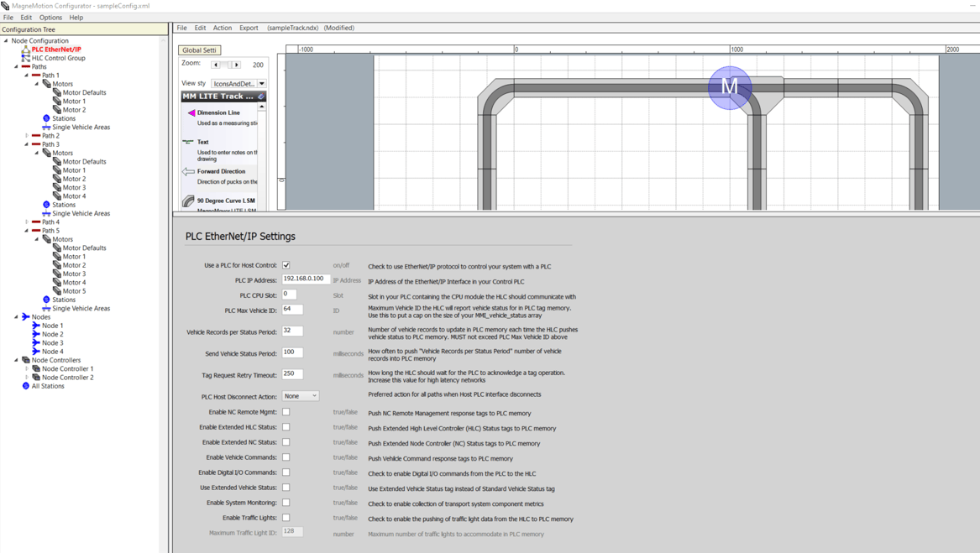Click the Global Settings button
This screenshot has height=553, width=980.
tap(199, 50)
